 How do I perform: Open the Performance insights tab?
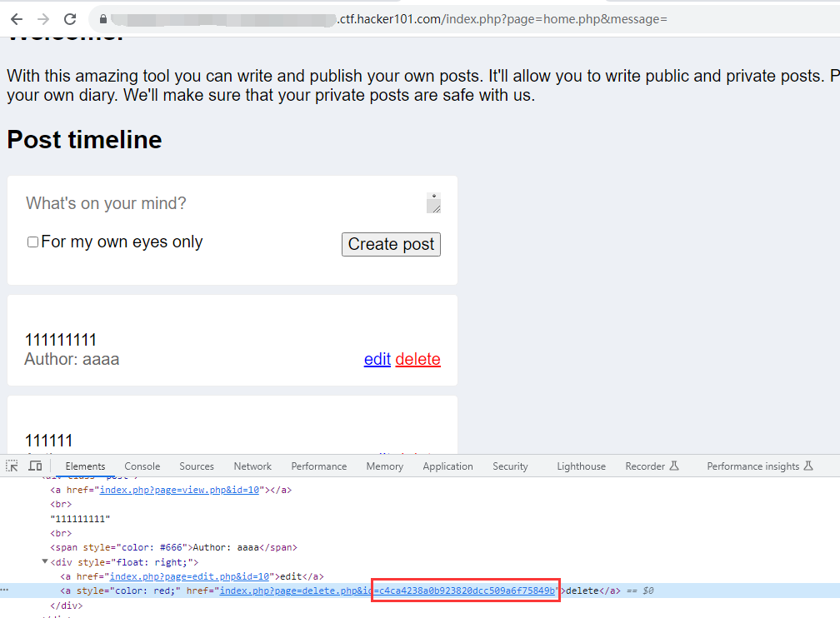pyautogui.click(x=760, y=466)
